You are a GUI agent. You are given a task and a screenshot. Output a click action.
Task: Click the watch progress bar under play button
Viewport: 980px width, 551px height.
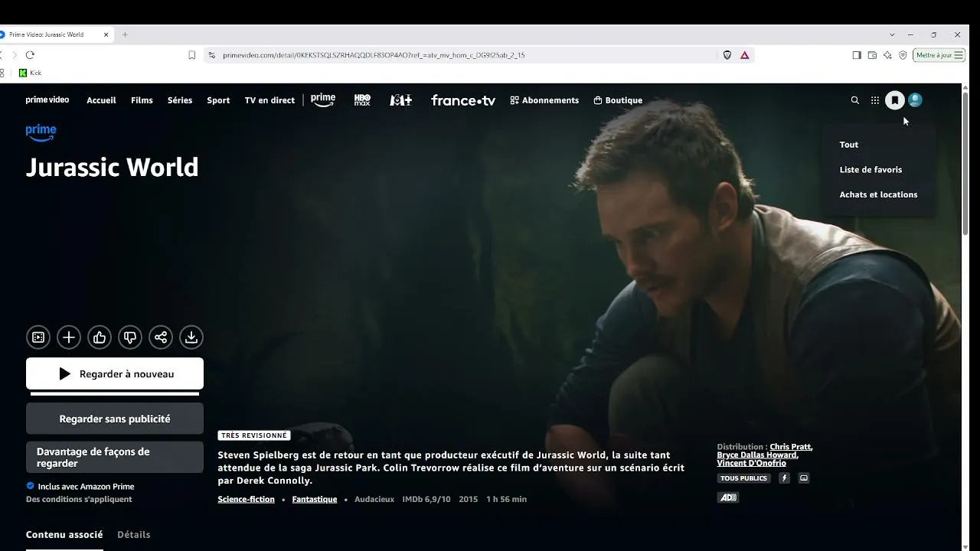(x=115, y=394)
